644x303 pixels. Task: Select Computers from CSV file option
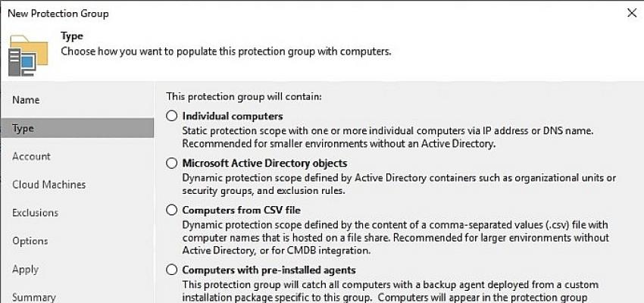click(x=171, y=210)
